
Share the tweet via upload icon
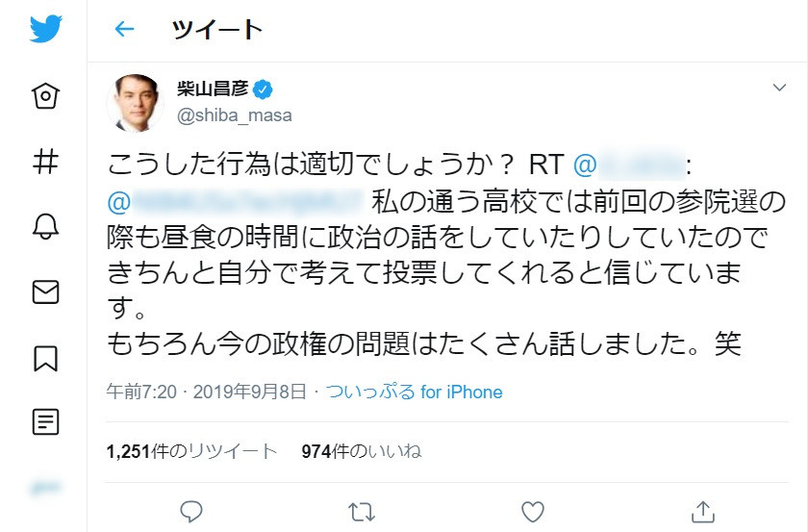click(x=703, y=510)
